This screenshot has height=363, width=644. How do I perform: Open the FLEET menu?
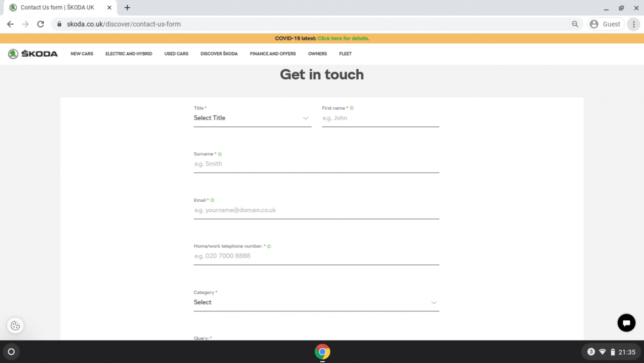345,54
